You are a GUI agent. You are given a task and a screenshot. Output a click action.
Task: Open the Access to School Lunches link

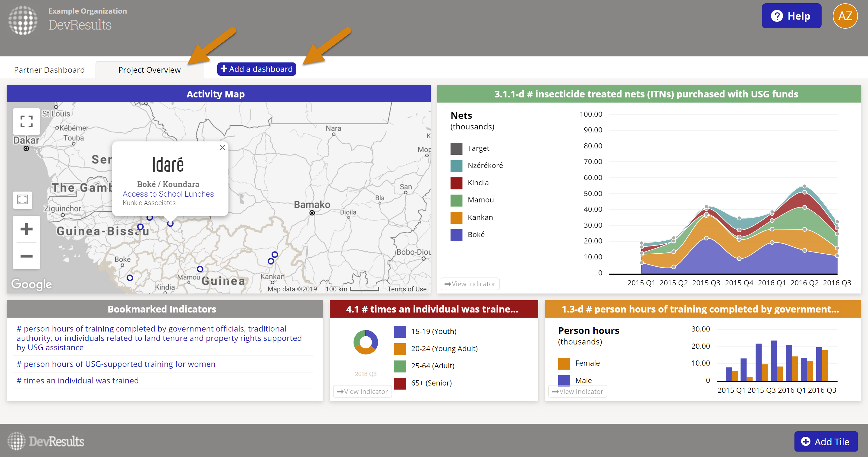click(168, 194)
